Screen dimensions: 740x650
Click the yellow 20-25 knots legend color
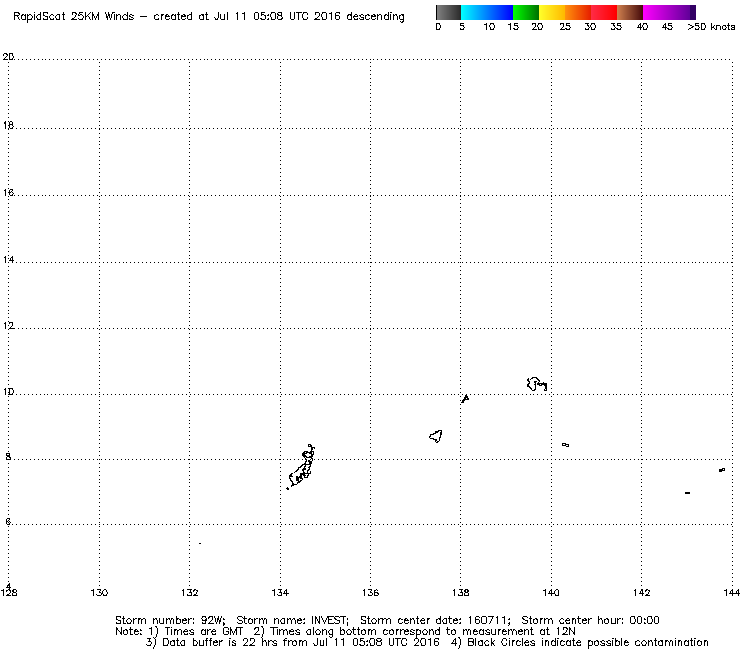coord(552,12)
